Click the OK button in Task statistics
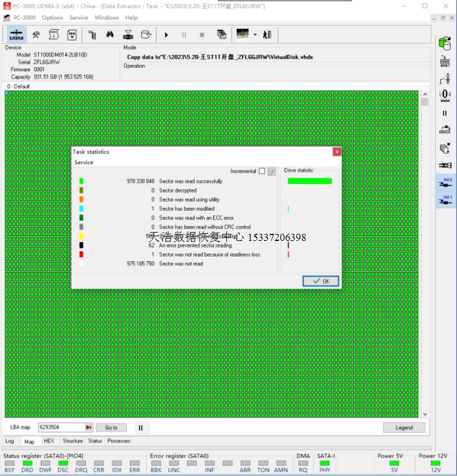This screenshot has width=457, height=476. click(x=321, y=281)
